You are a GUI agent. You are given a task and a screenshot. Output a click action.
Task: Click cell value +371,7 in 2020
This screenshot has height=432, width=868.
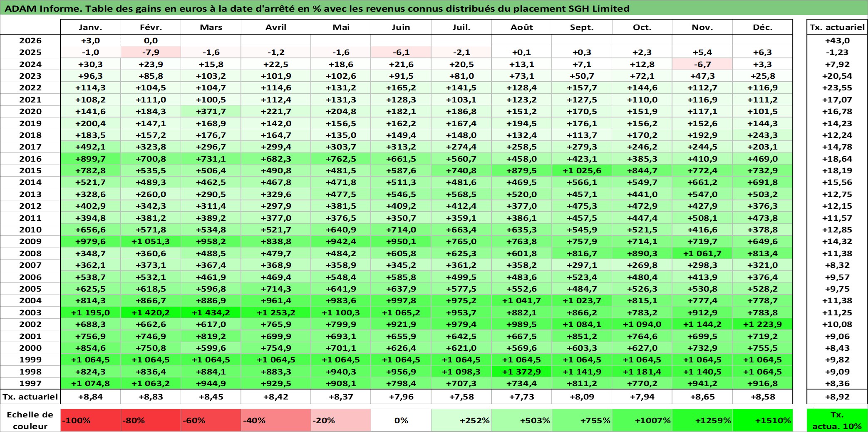pyautogui.click(x=211, y=111)
